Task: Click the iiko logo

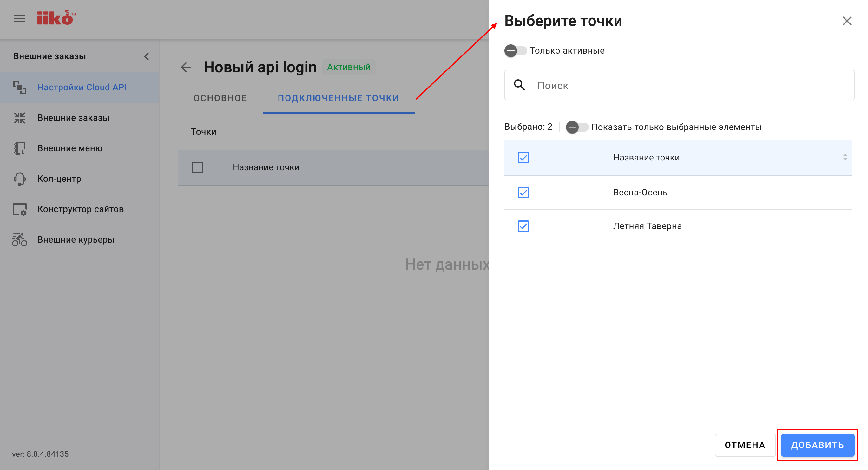Action: coord(56,18)
